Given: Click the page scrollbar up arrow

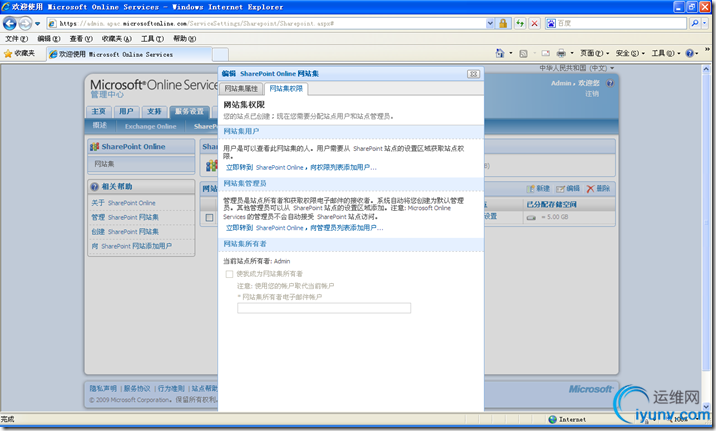Looking at the screenshot, I should (706, 69).
